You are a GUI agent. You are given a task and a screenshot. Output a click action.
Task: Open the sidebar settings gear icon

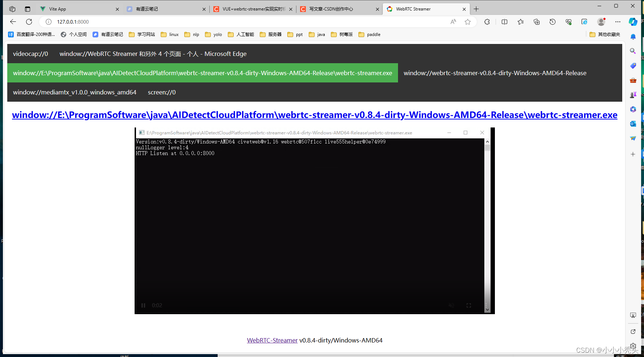(633, 346)
